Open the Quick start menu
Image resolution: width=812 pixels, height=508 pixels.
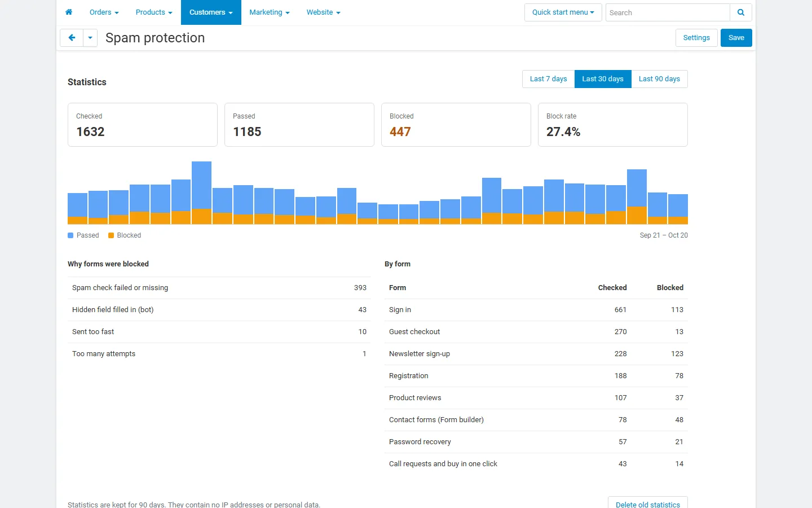tap(563, 12)
